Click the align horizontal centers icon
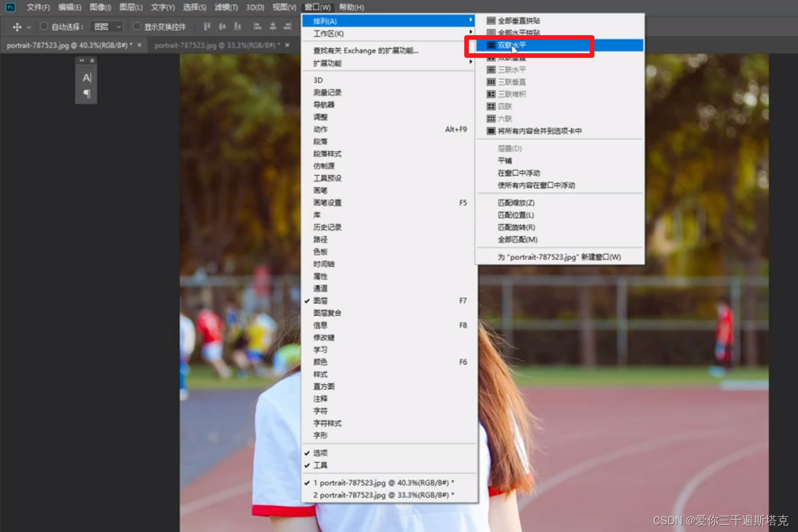 273,26
